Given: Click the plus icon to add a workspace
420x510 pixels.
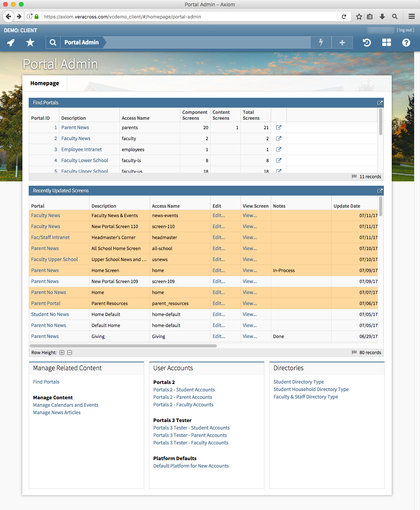Looking at the screenshot, I should 342,42.
